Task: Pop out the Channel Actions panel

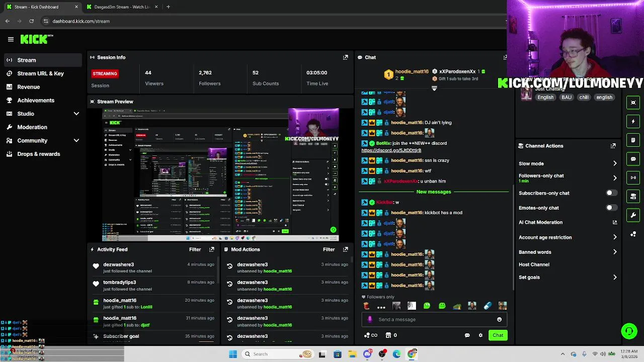Action: coord(613,146)
